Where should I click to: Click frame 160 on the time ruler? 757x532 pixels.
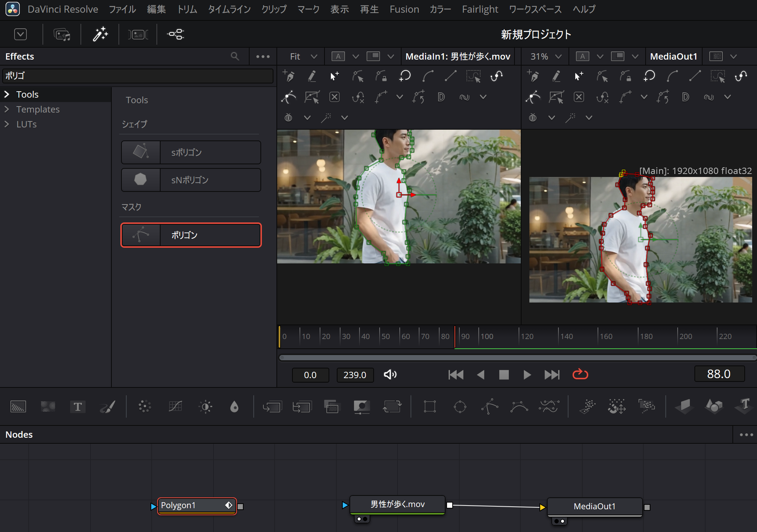[x=606, y=336]
